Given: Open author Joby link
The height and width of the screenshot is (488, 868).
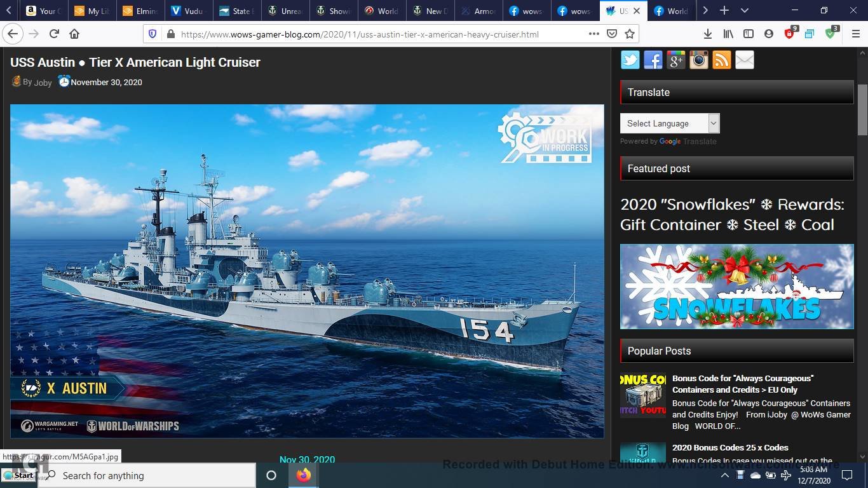Looking at the screenshot, I should point(43,83).
